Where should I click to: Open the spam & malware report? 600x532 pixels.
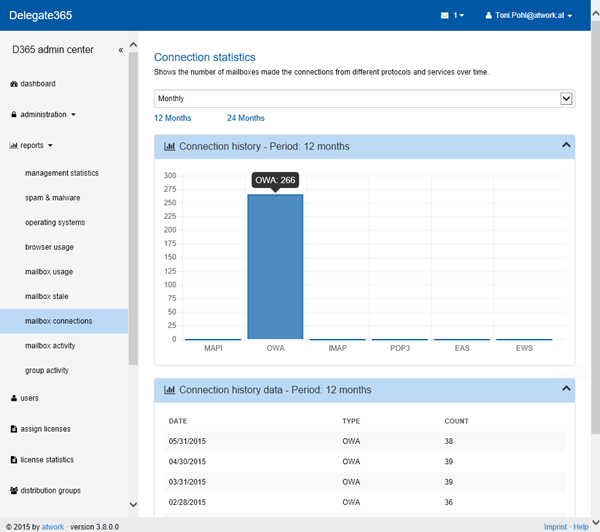pyautogui.click(x=54, y=198)
